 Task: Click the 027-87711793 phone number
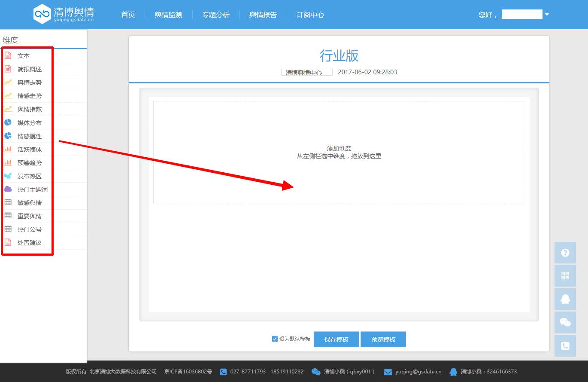(x=248, y=372)
